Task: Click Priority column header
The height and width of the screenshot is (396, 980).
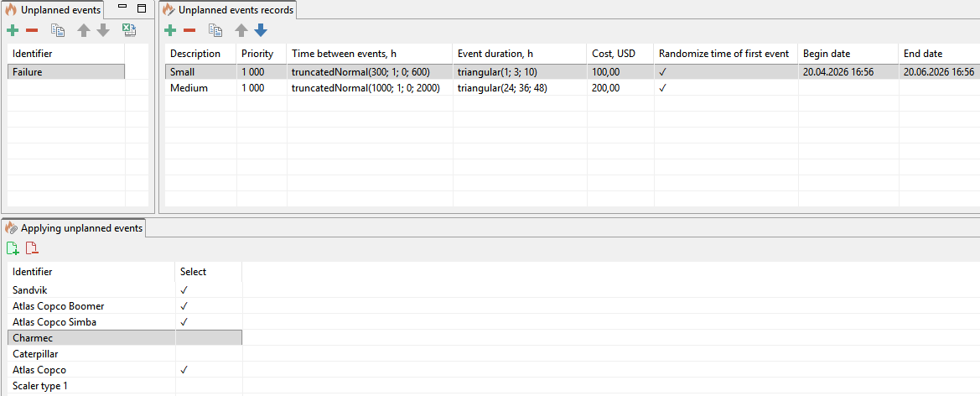Action: (x=262, y=54)
